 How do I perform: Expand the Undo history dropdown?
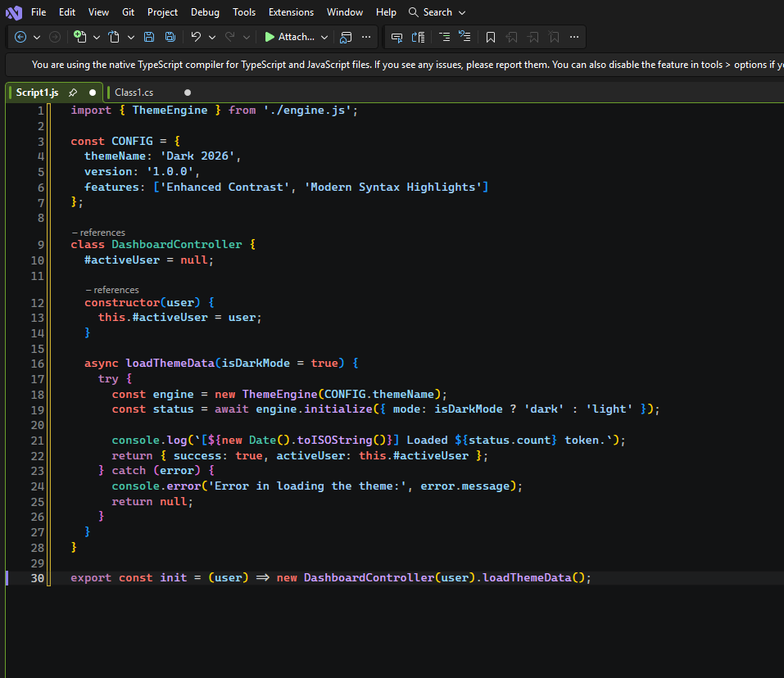212,38
